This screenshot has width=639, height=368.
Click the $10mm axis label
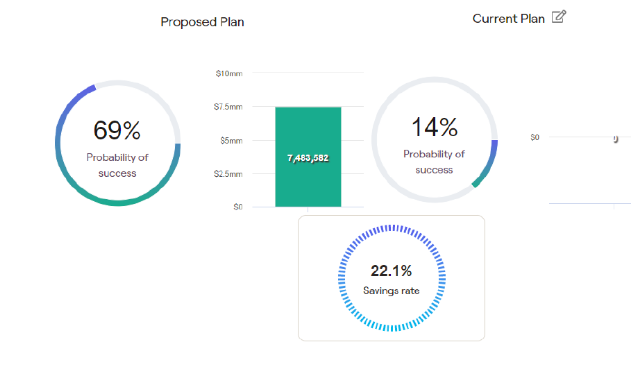tap(229, 74)
